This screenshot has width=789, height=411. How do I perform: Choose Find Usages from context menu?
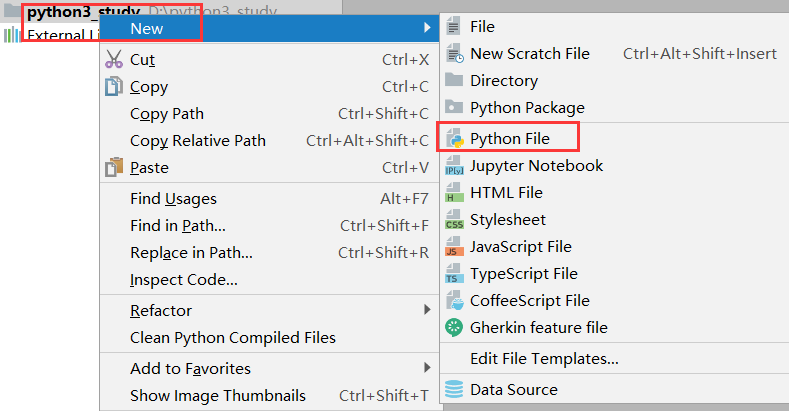173,199
